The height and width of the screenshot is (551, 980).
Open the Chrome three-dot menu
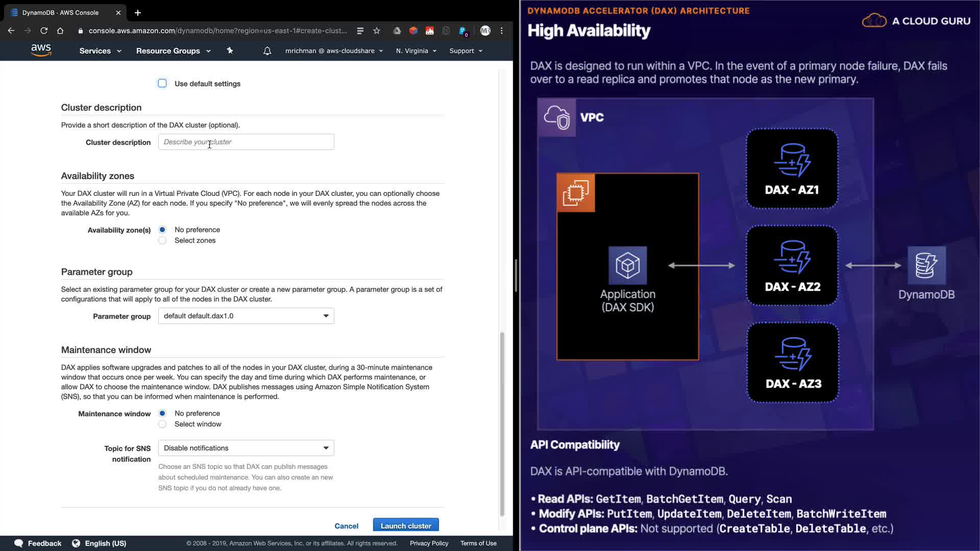coord(502,31)
